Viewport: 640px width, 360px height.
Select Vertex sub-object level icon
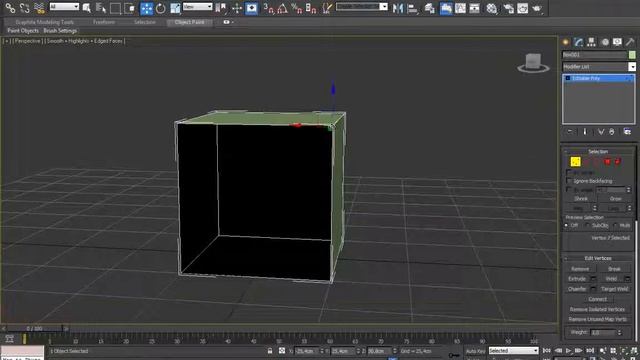(576, 162)
